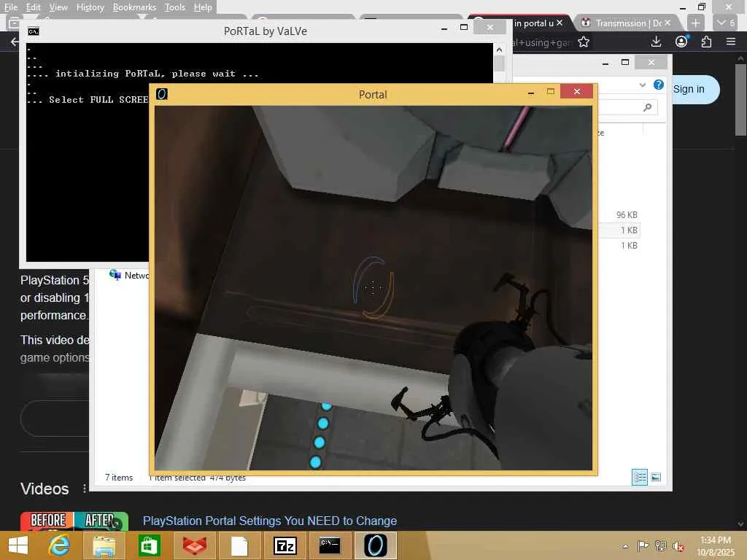Open the blank document taskbar icon

[239, 545]
